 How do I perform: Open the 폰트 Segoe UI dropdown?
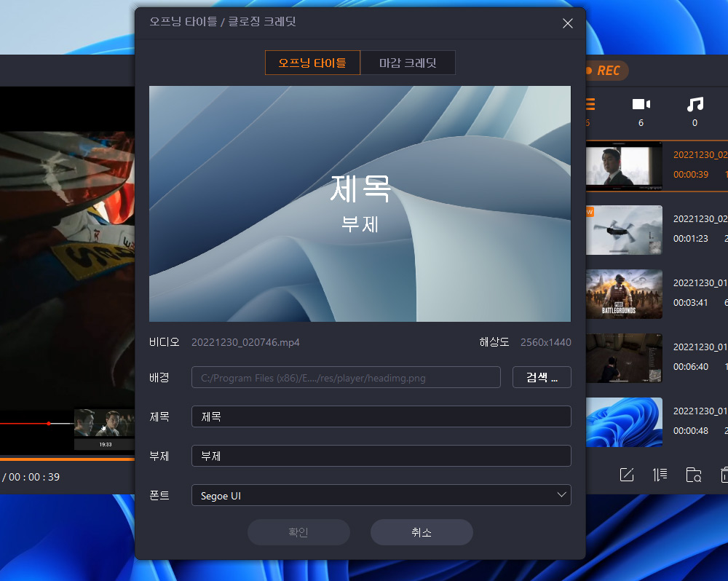[381, 496]
